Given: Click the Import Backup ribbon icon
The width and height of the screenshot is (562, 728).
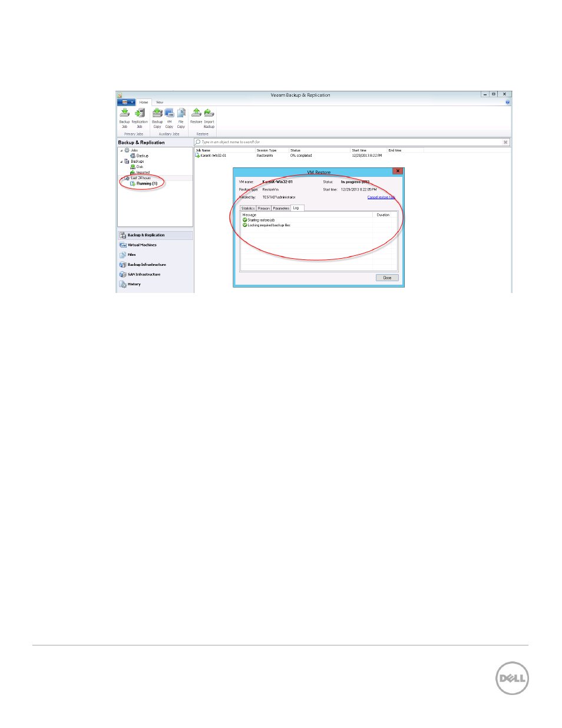Looking at the screenshot, I should tap(209, 118).
